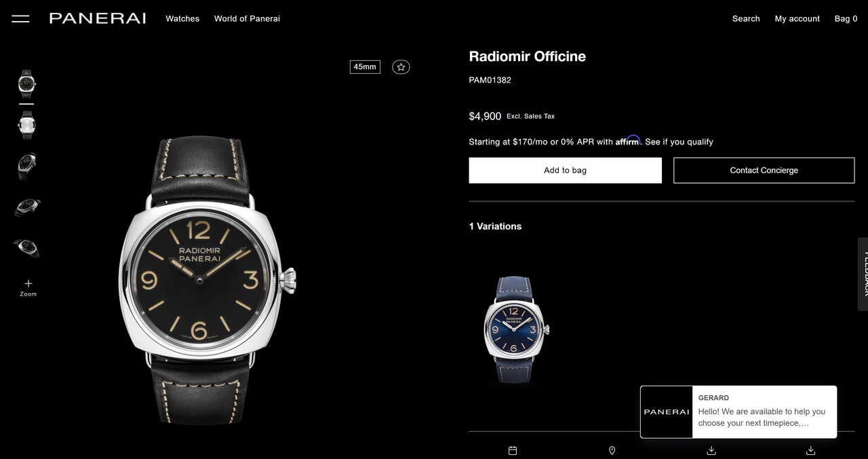Open My account
Viewport: 868px width, 459px height.
(x=797, y=18)
